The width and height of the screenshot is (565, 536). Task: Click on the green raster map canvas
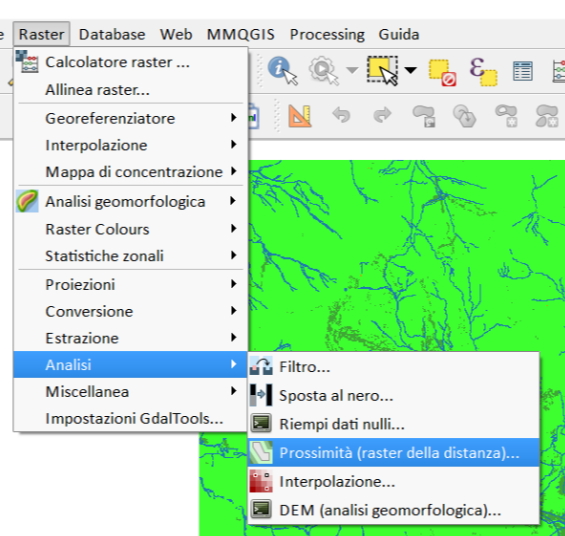(x=407, y=256)
